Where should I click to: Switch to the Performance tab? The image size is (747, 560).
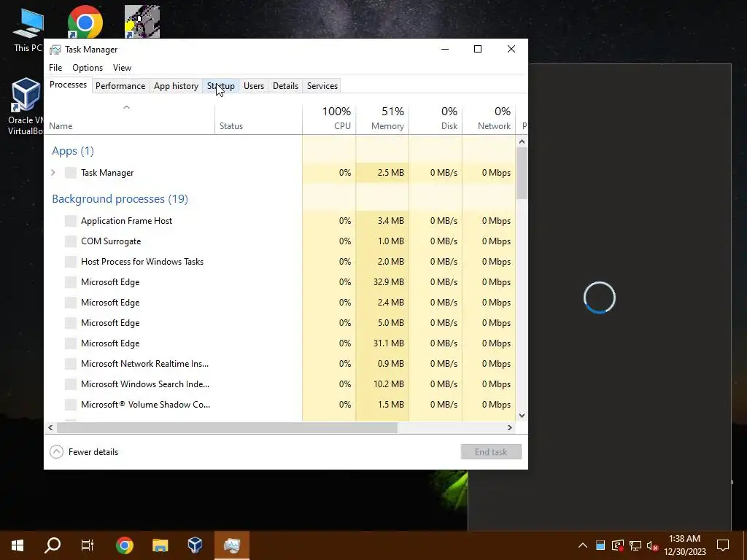tap(120, 86)
